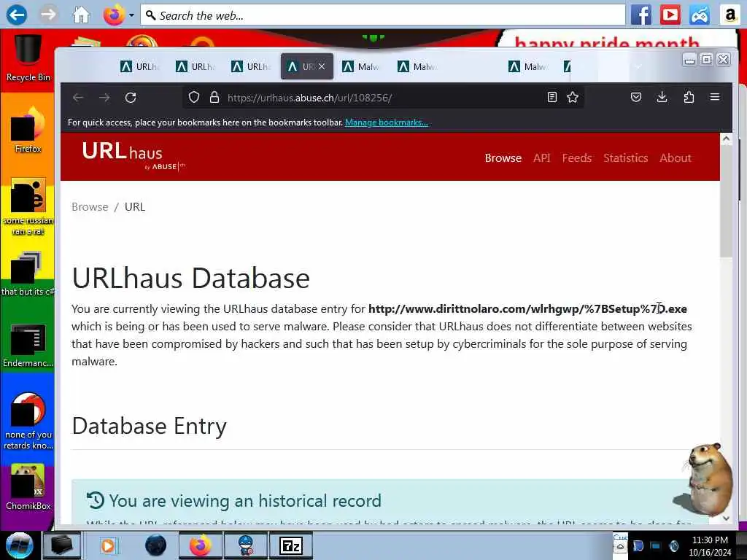Screen dimensions: 747x560
Task: Click the 'Browse' breadcrumb link
Action: click(90, 206)
